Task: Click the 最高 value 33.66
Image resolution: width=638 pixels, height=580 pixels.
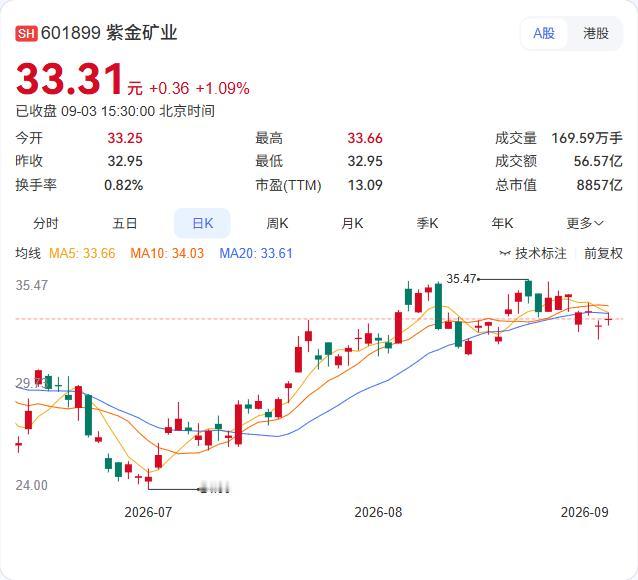Action: tap(365, 138)
